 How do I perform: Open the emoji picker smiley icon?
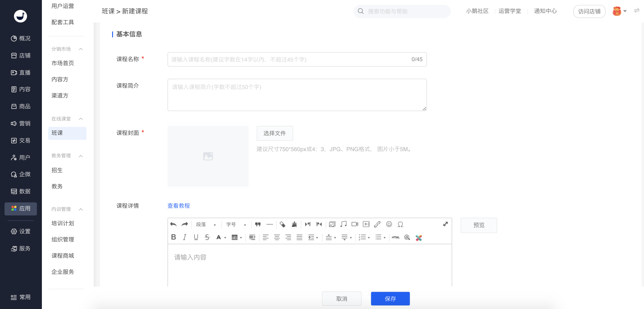click(x=389, y=224)
